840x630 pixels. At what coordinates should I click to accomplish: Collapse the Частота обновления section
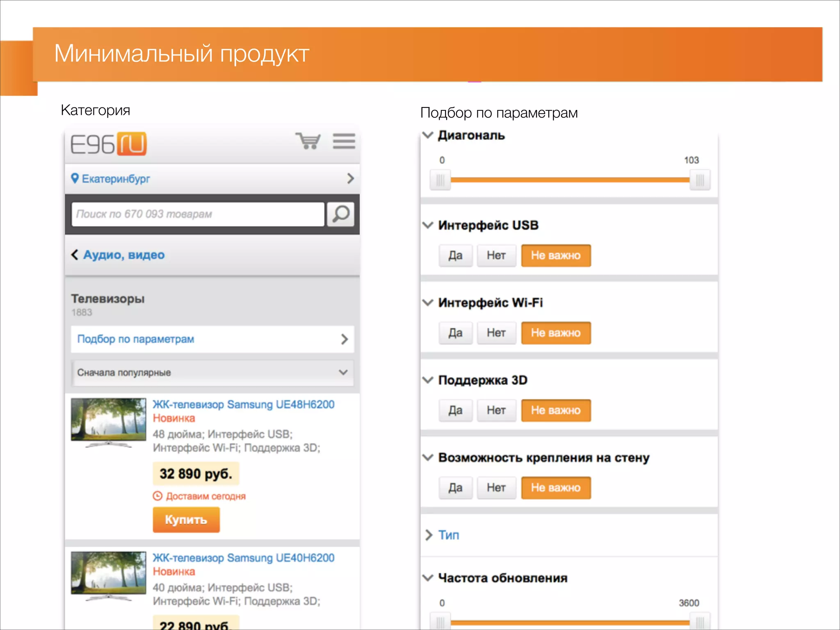click(428, 578)
